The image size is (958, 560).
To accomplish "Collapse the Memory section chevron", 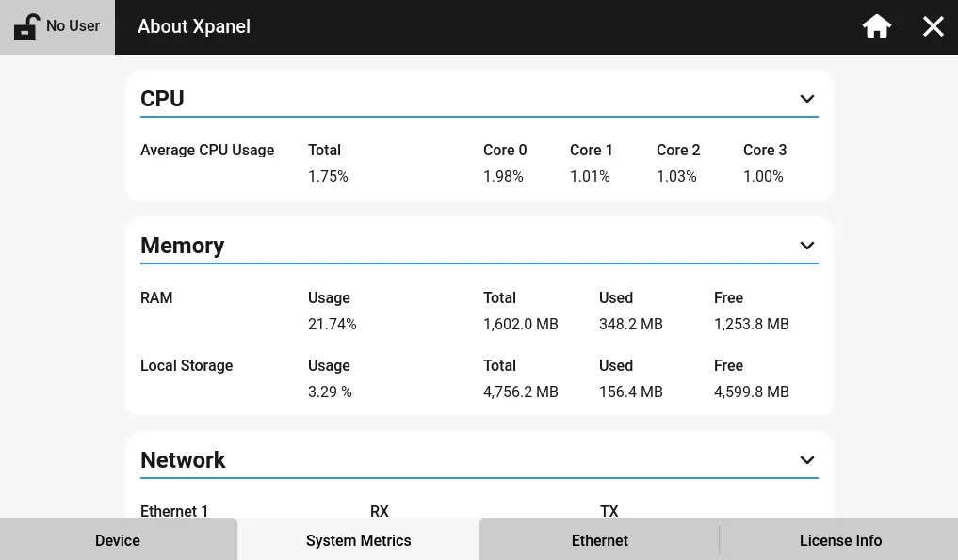I will click(x=806, y=246).
